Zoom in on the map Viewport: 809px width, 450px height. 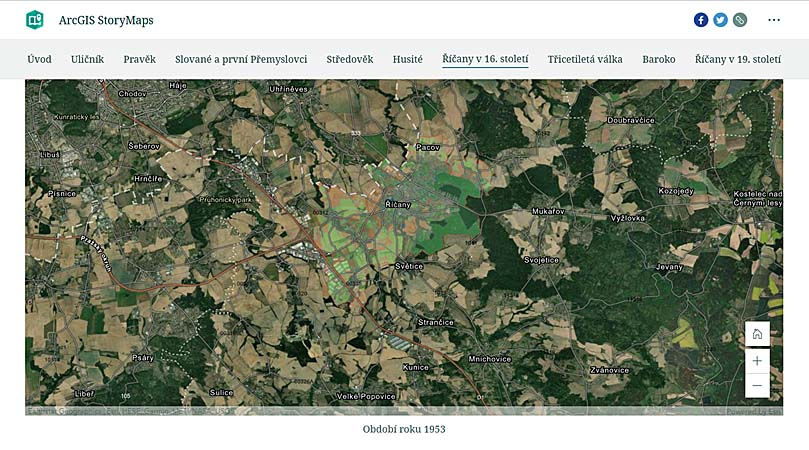(x=757, y=360)
